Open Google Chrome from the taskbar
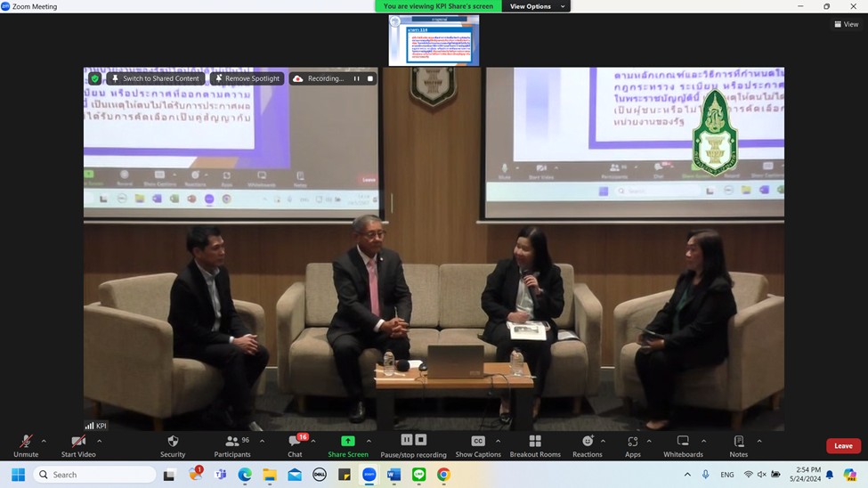This screenshot has height=488, width=868. pos(443,475)
